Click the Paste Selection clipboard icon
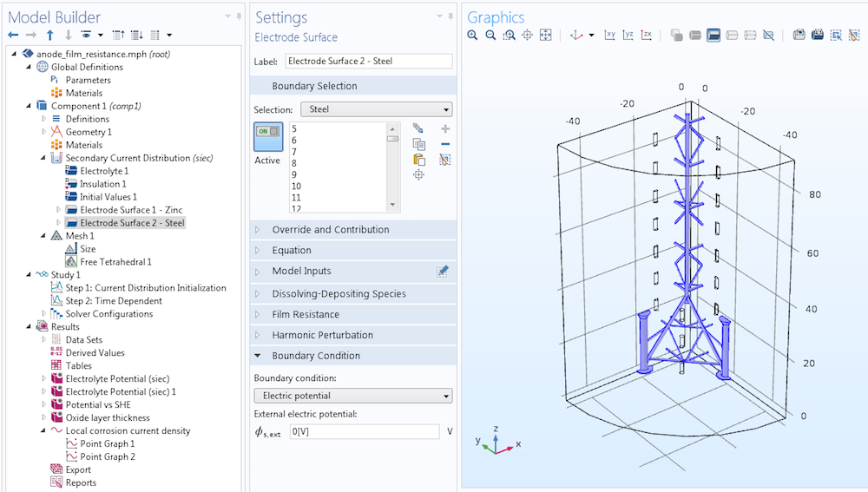This screenshot has width=868, height=492. [418, 160]
